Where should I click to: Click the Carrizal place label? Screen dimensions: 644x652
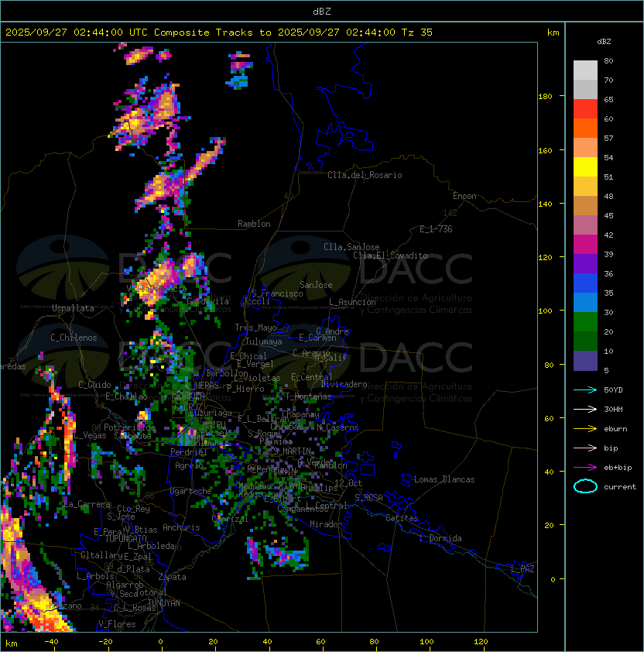231,519
